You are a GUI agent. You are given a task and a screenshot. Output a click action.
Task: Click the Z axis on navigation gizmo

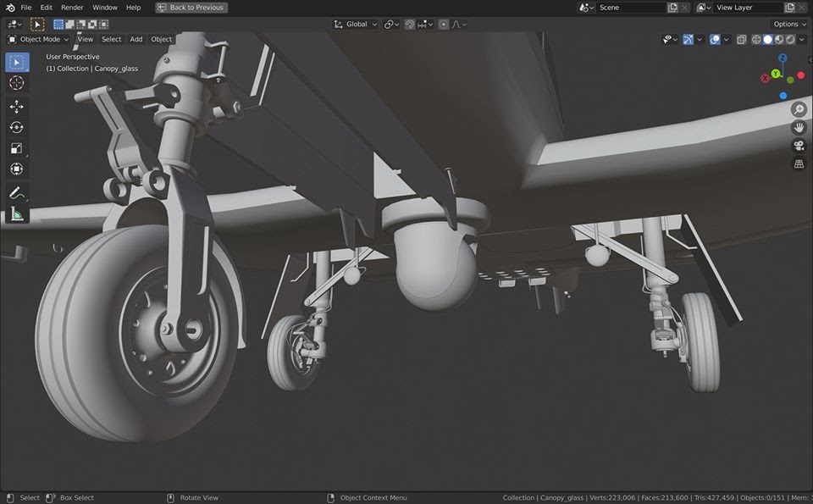tap(783, 58)
